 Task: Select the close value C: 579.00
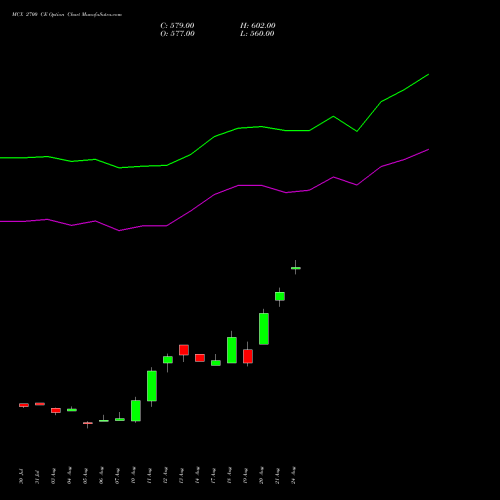[x=177, y=26]
